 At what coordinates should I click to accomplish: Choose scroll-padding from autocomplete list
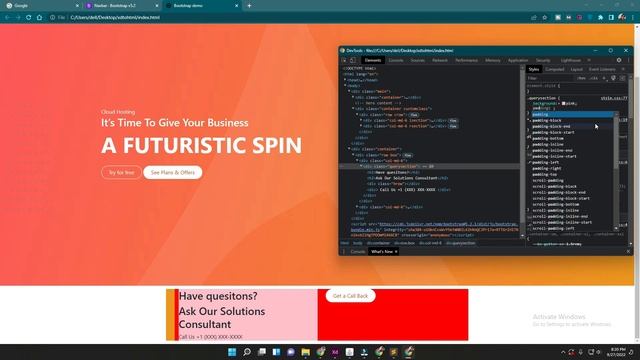tap(573, 180)
